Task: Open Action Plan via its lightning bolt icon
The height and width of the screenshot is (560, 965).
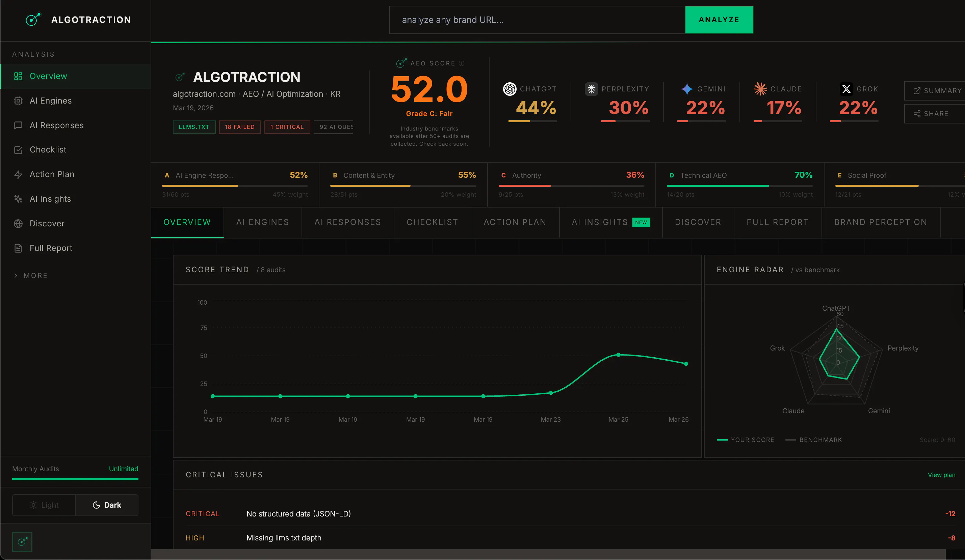Action: point(18,174)
